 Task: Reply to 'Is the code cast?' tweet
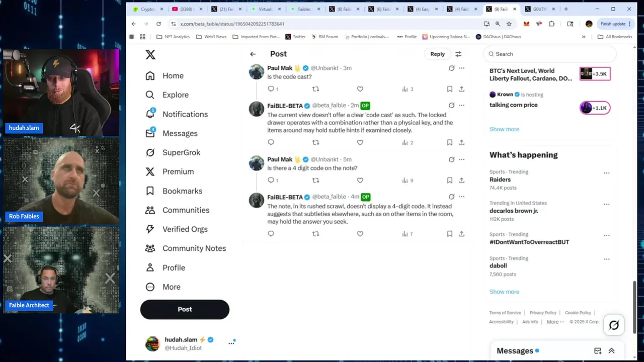pos(271,89)
